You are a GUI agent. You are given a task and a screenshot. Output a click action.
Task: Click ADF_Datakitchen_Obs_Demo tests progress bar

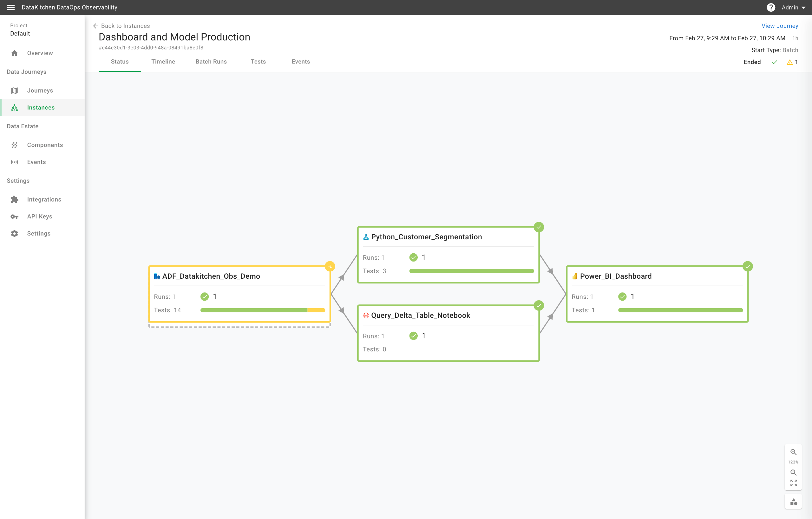[262, 310]
